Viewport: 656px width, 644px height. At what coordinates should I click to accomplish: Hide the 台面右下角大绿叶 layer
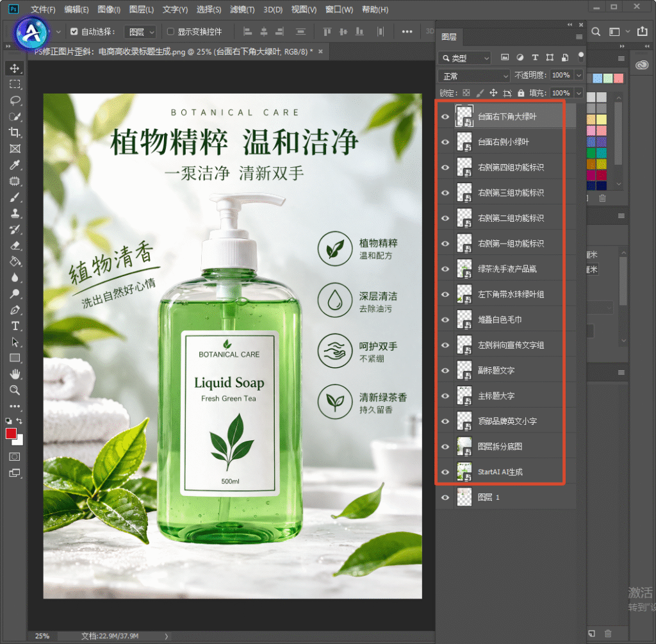coord(445,117)
